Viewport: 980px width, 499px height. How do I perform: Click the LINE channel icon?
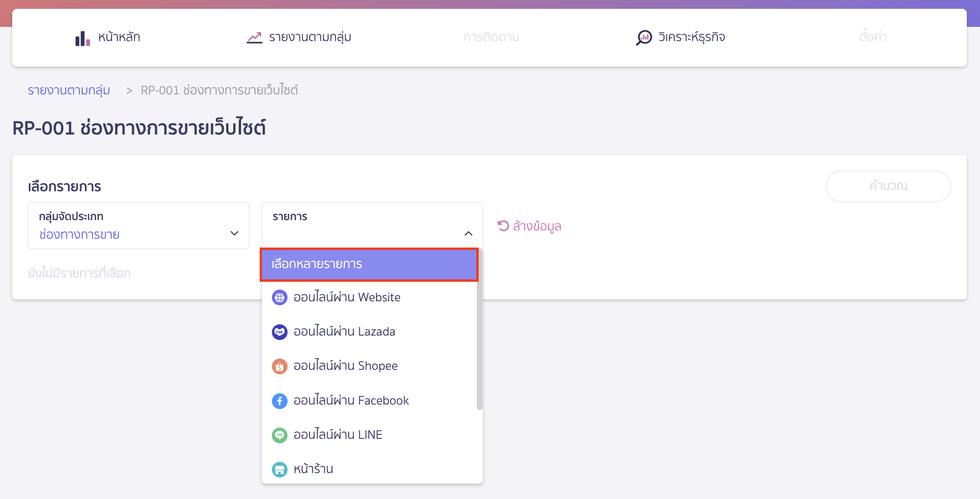pyautogui.click(x=280, y=435)
